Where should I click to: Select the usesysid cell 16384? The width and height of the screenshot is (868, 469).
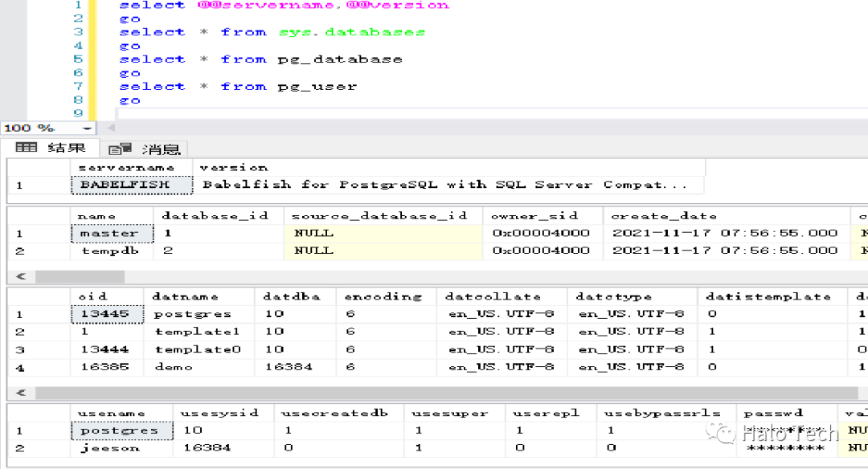(223, 448)
